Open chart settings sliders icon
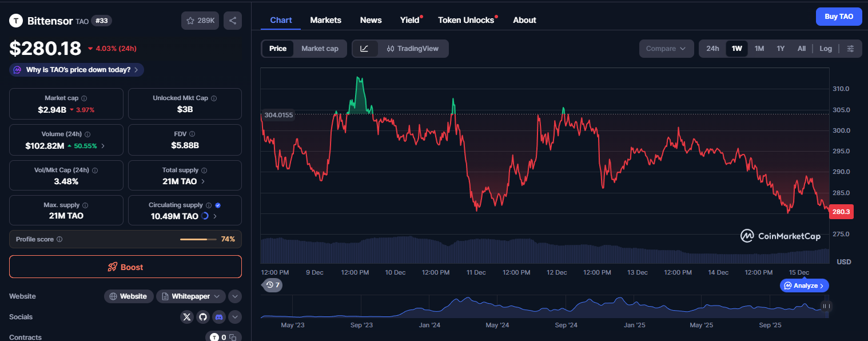This screenshot has width=868, height=341. click(x=850, y=49)
